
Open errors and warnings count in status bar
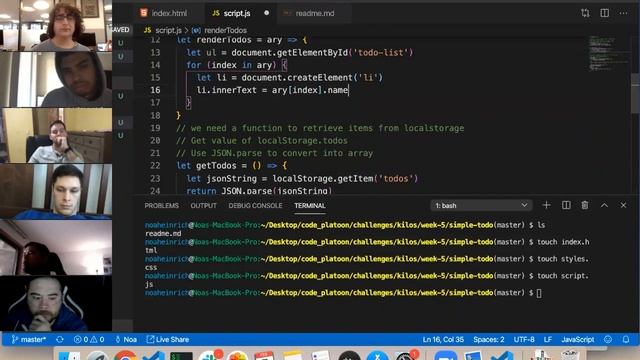89,339
